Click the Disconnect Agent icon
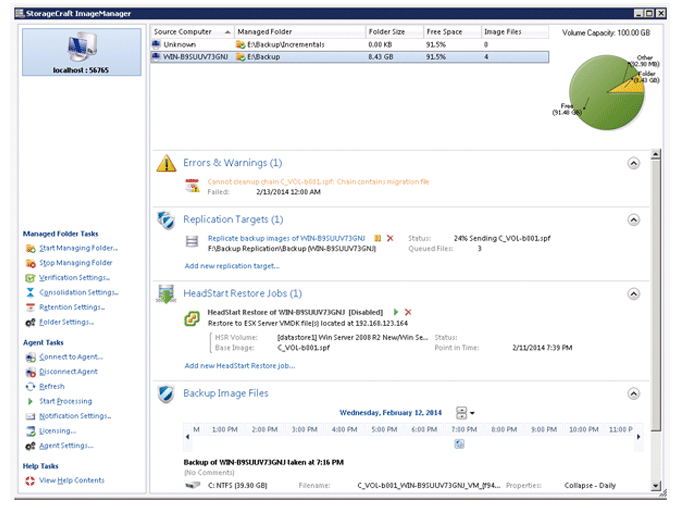This screenshot has height=508, width=673. click(x=30, y=372)
